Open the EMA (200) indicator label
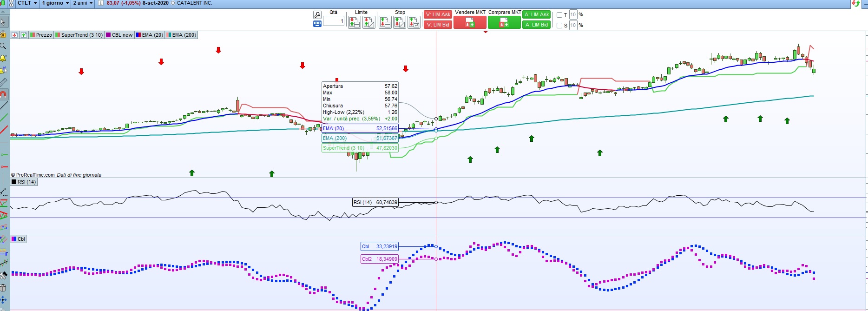The height and width of the screenshot is (311, 868). (x=182, y=35)
